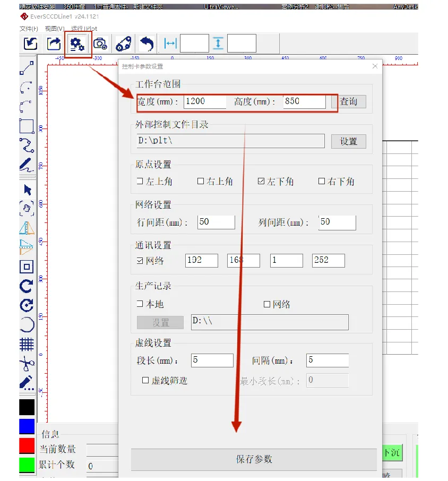Click the IP field containing 192

click(202, 261)
